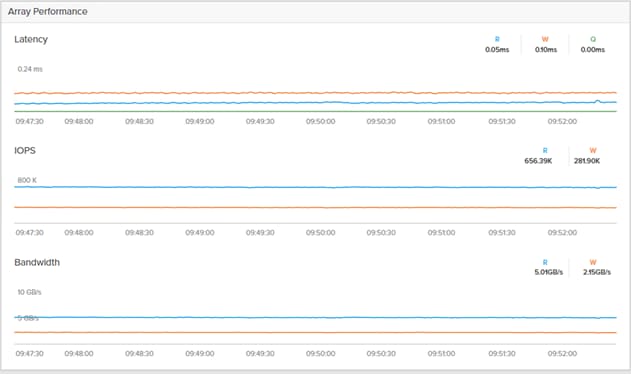Viewport: 631px width, 374px height.
Task: Click the blue read bandwidth line
Action: [316, 318]
